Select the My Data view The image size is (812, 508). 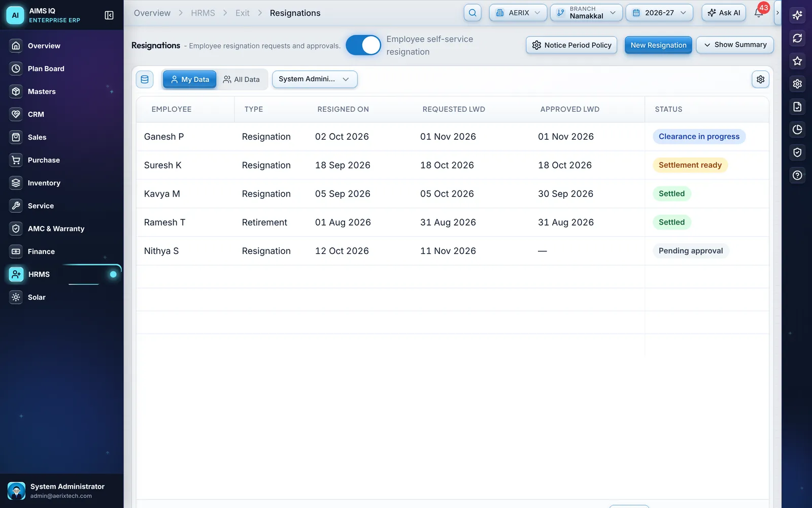click(x=190, y=79)
